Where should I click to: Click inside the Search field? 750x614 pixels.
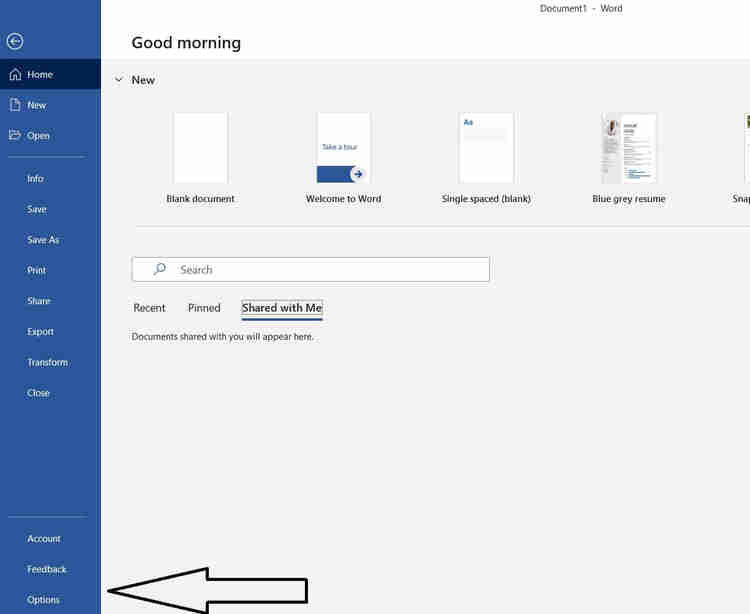point(311,270)
